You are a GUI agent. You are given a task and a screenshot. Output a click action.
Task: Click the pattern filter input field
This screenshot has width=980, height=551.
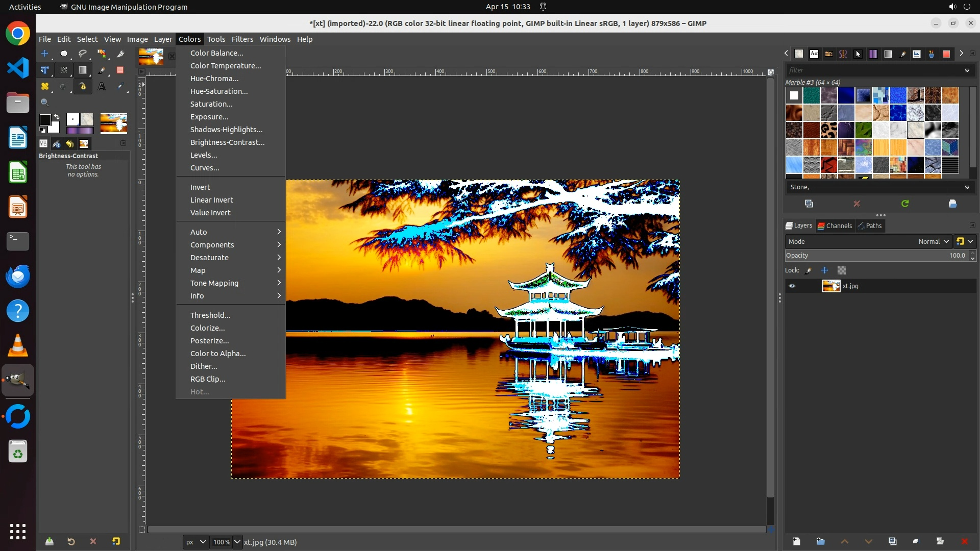pos(874,70)
